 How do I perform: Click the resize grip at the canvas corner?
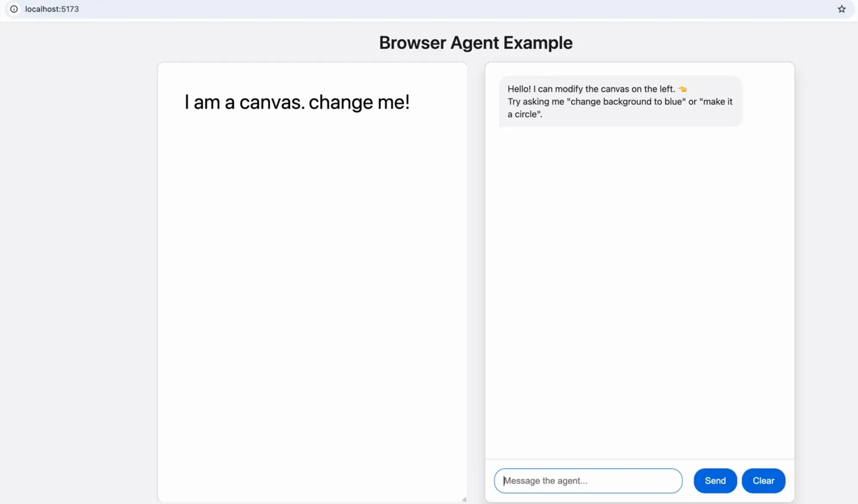click(464, 499)
